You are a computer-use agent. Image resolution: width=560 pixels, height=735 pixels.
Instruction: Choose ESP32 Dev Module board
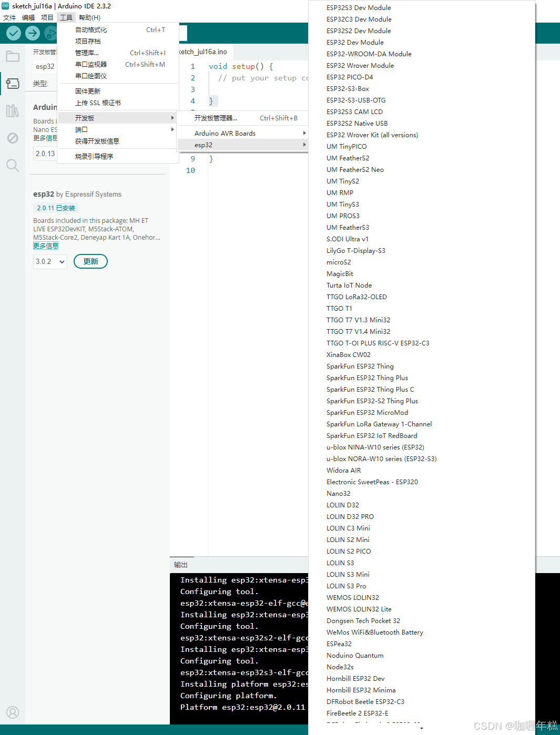click(422, 43)
